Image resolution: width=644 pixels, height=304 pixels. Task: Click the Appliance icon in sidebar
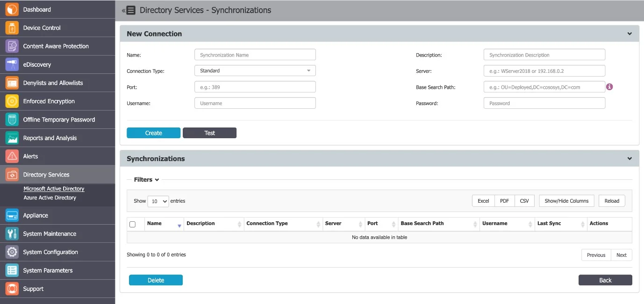click(x=12, y=215)
